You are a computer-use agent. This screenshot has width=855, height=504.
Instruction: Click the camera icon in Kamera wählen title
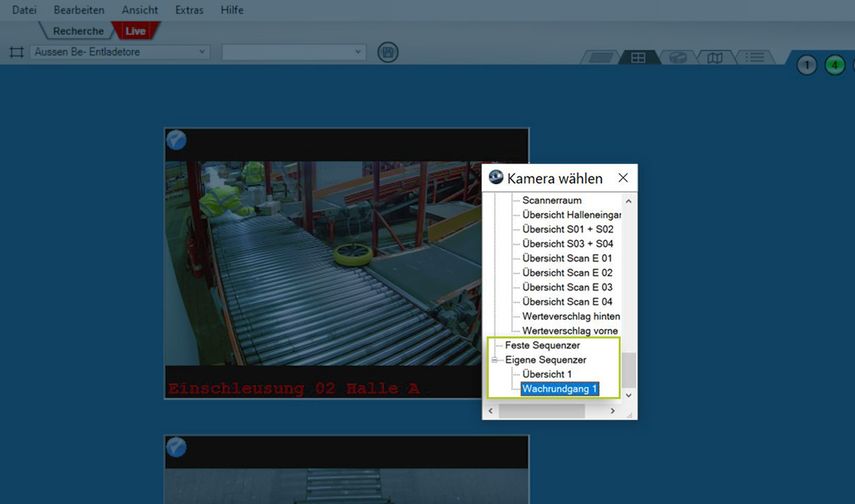point(496,178)
